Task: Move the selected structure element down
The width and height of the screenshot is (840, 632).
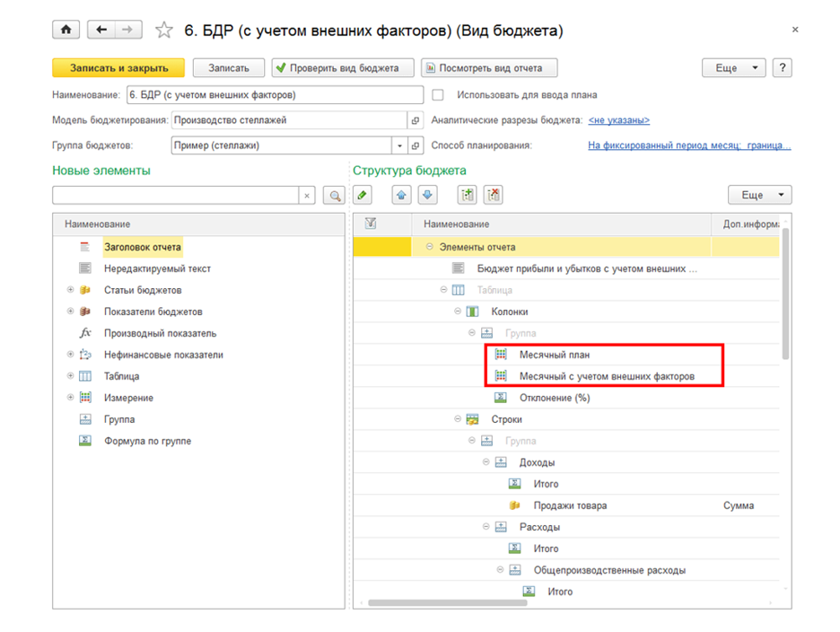Action: pyautogui.click(x=427, y=195)
